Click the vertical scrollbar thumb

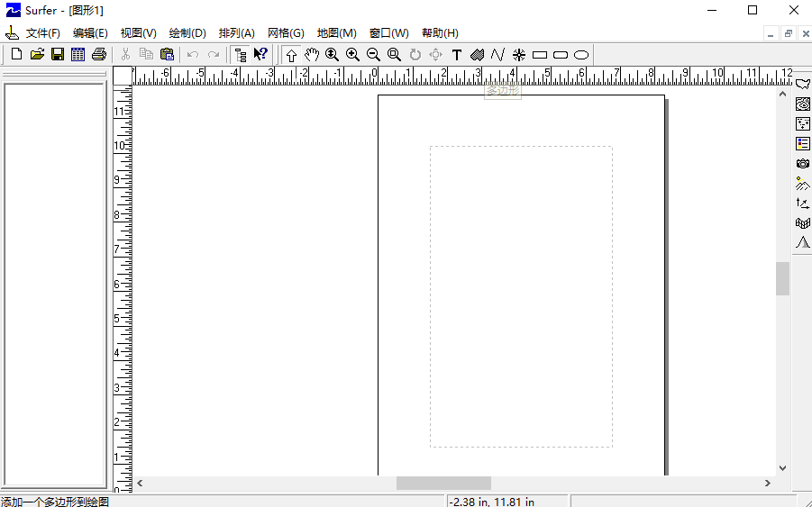click(782, 279)
